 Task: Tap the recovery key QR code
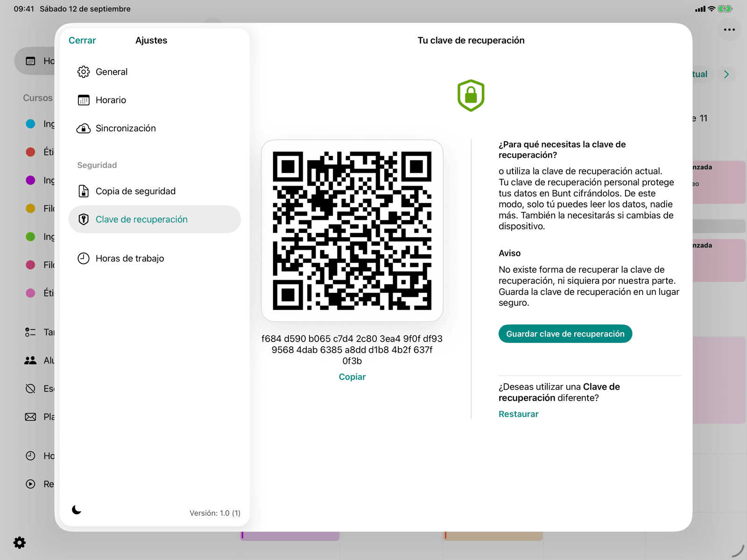click(352, 231)
